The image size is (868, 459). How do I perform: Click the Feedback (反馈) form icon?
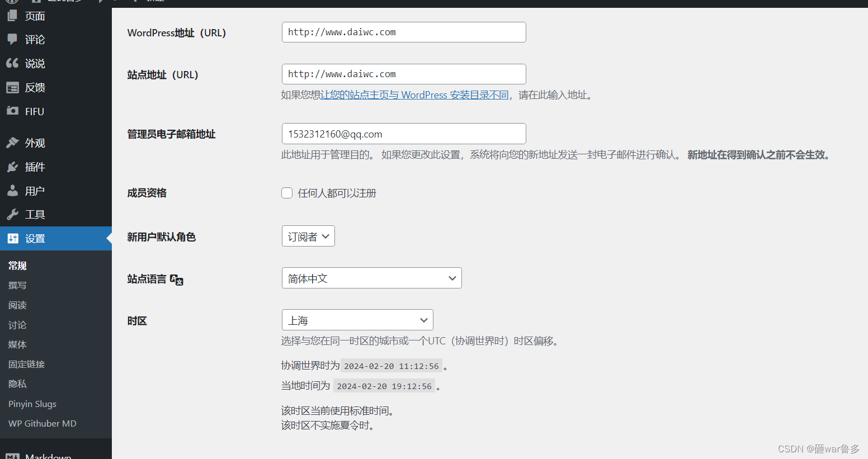tap(12, 87)
